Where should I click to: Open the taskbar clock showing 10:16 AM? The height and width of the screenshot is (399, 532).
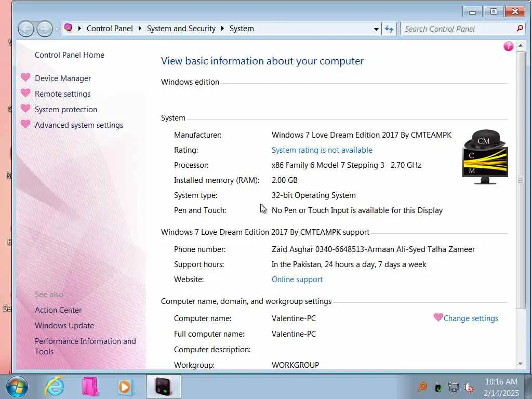pos(501,387)
